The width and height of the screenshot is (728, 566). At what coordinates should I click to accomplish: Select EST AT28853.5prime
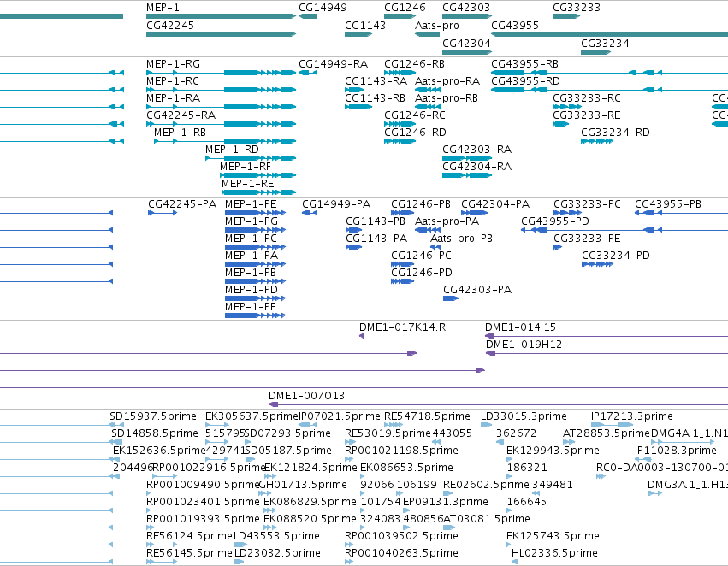pyautogui.click(x=569, y=442)
